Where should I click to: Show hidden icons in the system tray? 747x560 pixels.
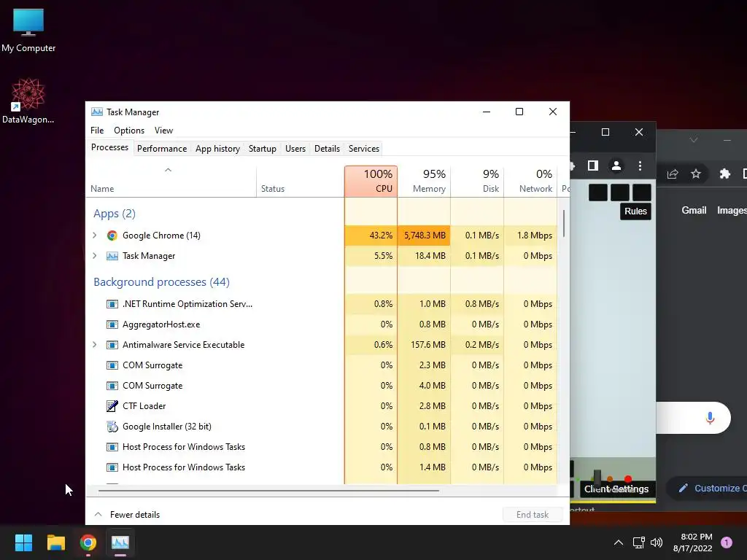619,542
